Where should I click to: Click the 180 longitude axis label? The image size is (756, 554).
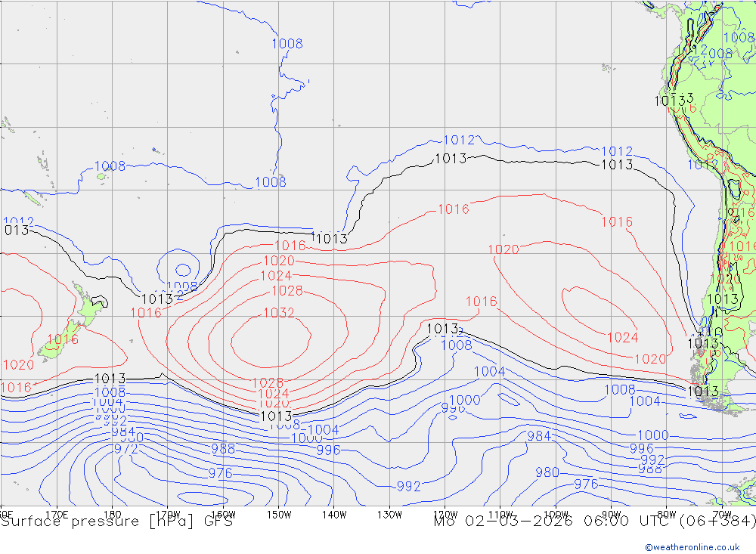tap(113, 515)
